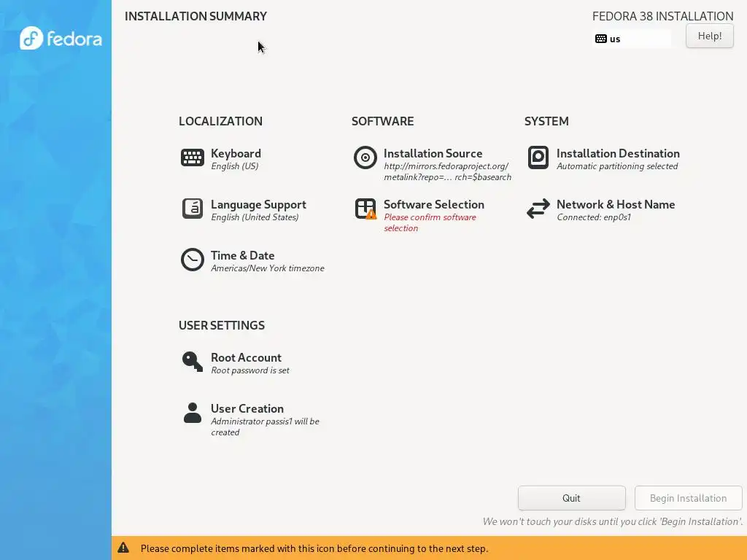Screen dimensions: 747x560
Task: Click the Help! button
Action: (x=709, y=36)
